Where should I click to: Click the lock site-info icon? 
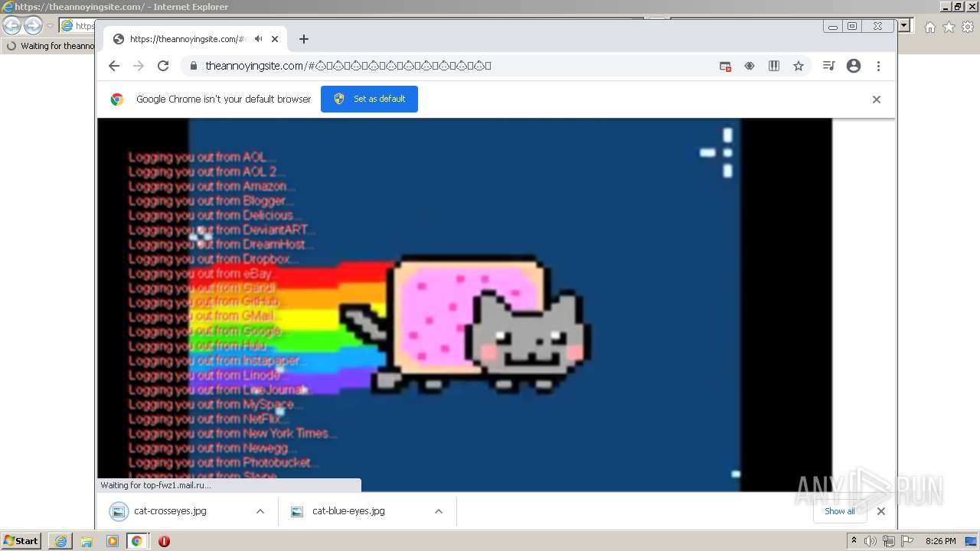pos(194,66)
